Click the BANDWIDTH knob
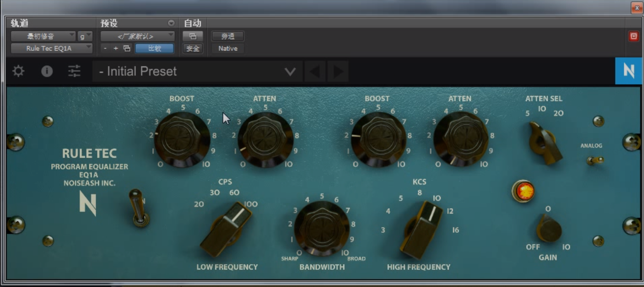Viewport: 644px width, 287px height. 322,228
